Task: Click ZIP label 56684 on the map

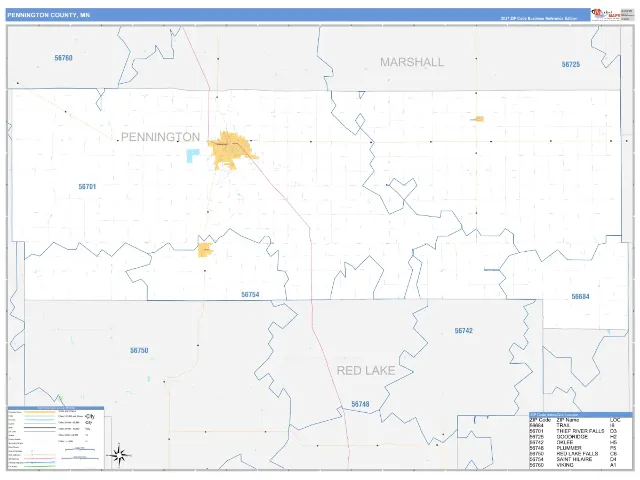Action: pos(580,297)
